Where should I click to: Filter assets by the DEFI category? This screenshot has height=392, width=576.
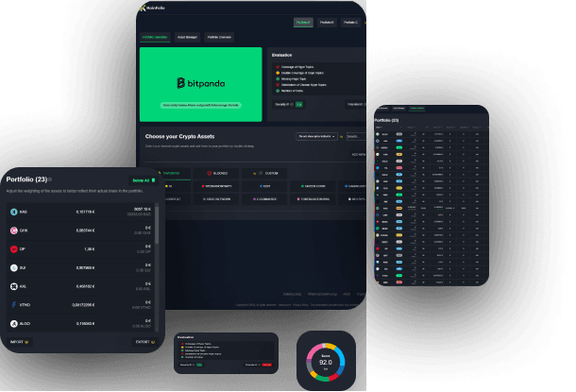coord(264,186)
